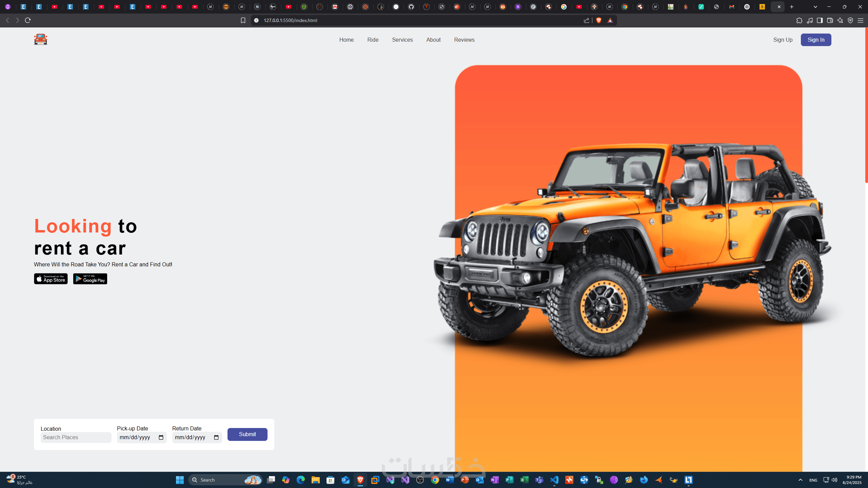Toggle the browser sidebar panel icon
This screenshot has width=868, height=488.
click(x=820, y=20)
